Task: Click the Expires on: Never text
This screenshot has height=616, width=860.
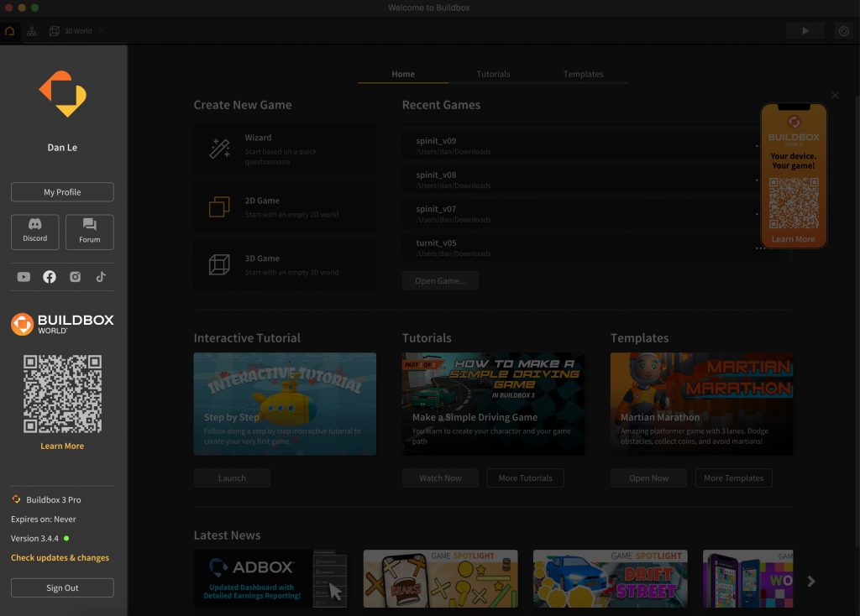Action: [44, 519]
